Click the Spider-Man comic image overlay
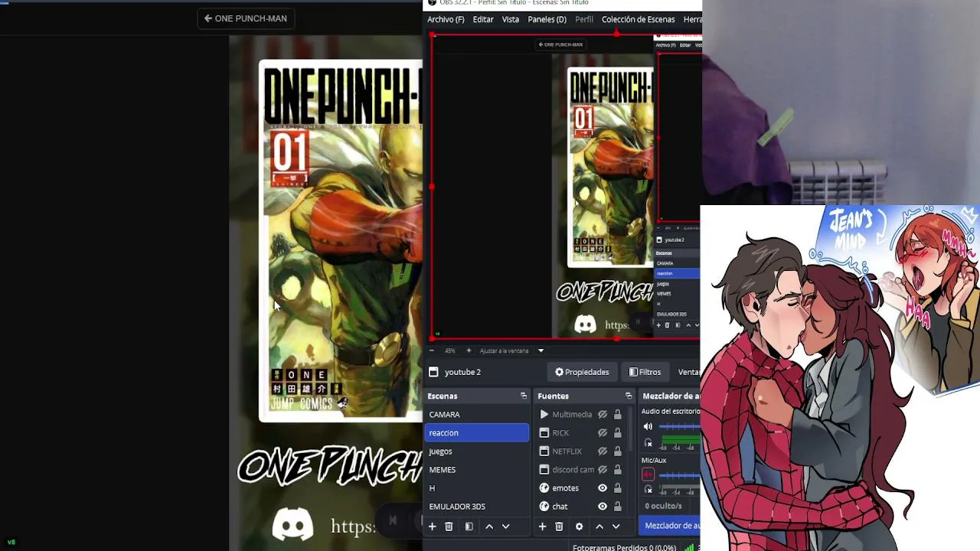980x551 pixels. click(x=840, y=378)
